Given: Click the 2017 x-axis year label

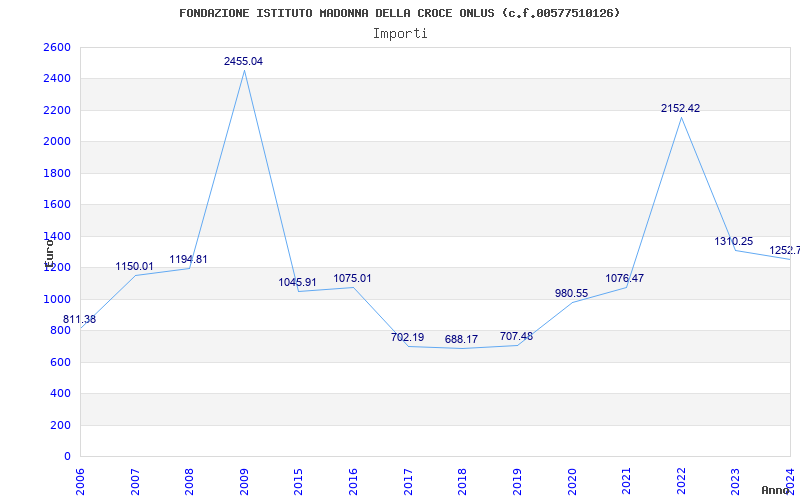Looking at the screenshot, I should click(408, 481).
